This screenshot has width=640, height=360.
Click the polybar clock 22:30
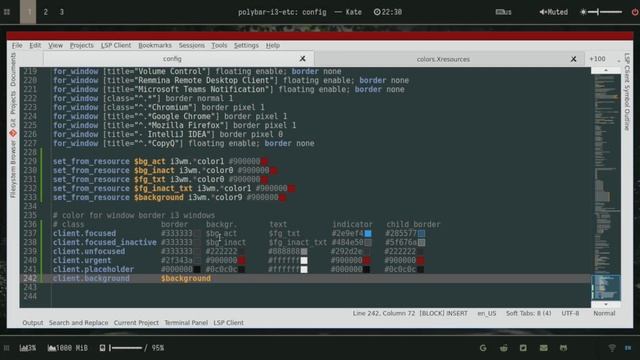388,12
